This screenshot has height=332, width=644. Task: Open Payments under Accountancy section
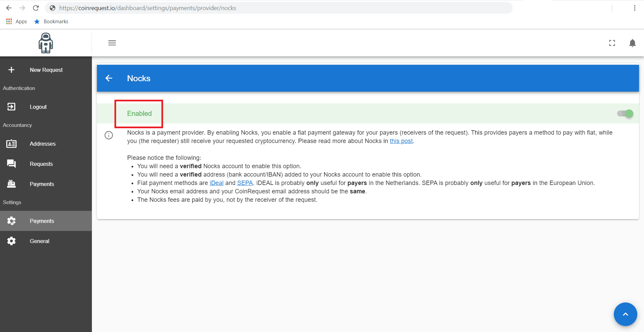(42, 184)
